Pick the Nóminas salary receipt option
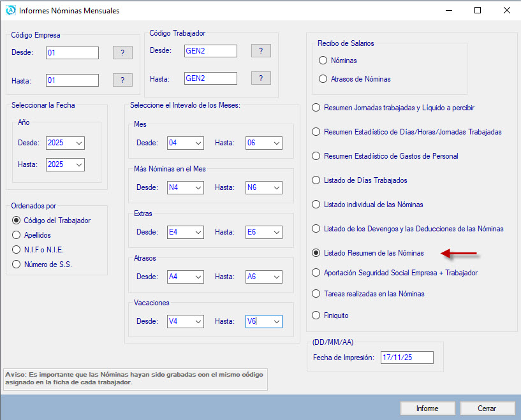521x420 pixels. pos(323,61)
